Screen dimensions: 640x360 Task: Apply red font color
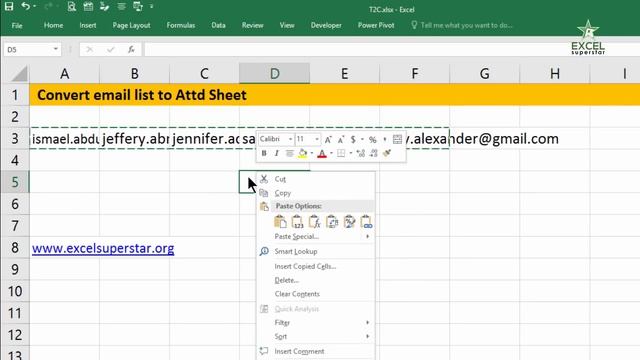[x=322, y=153]
